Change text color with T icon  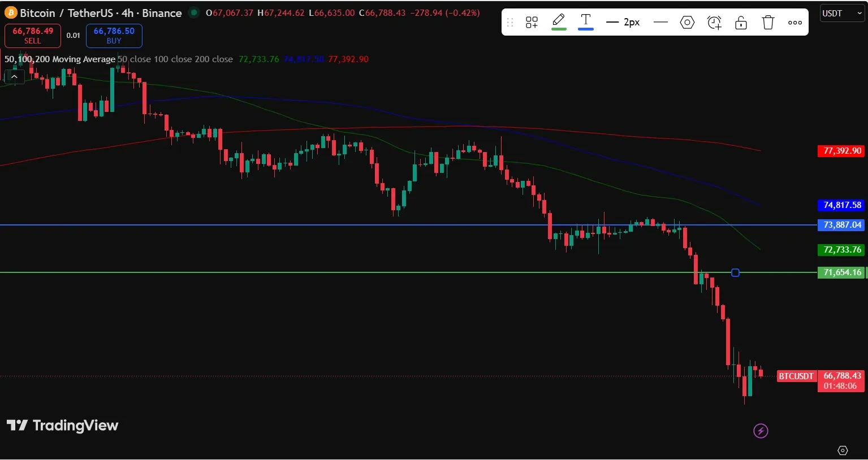point(586,21)
